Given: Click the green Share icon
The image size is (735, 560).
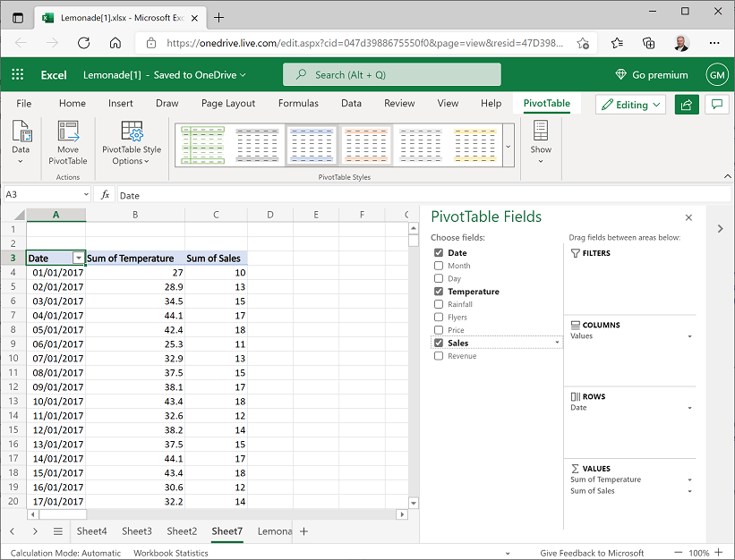Looking at the screenshot, I should (x=687, y=105).
